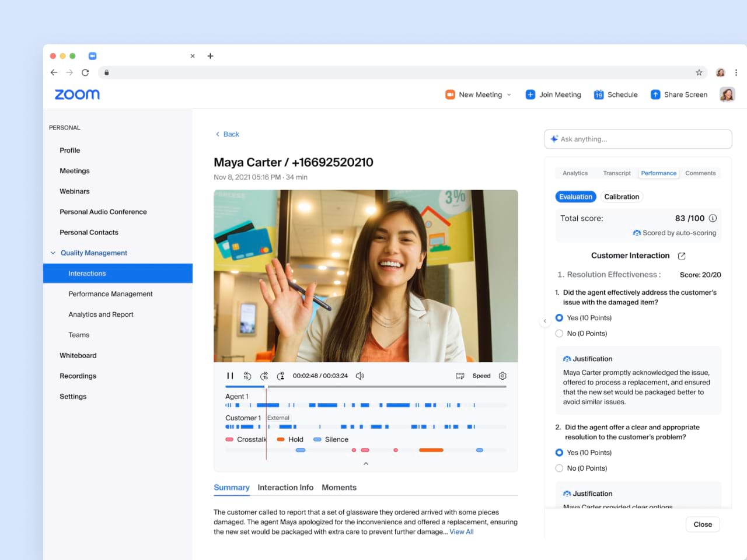Image resolution: width=747 pixels, height=560 pixels.
Task: Select No (0 Points) for question 1
Action: 559,334
